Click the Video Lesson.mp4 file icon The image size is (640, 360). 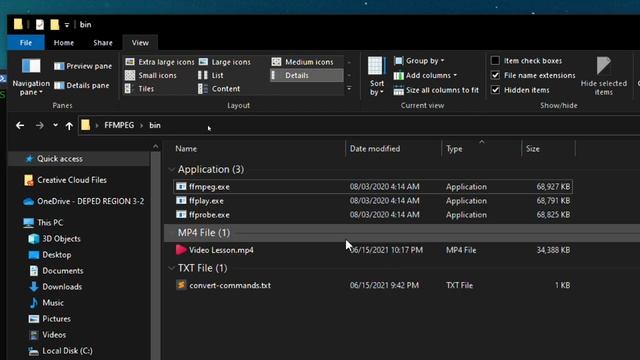coord(181,249)
